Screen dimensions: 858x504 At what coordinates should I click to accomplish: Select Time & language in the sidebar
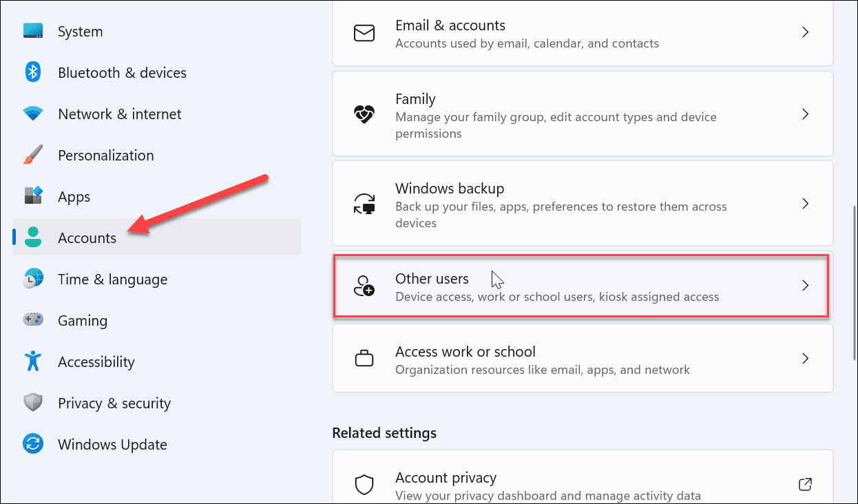click(x=112, y=279)
